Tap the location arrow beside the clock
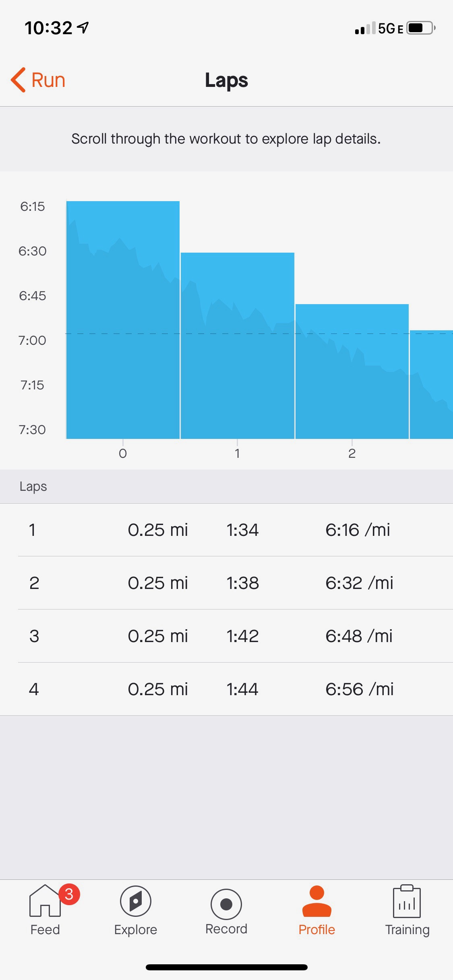453x980 pixels. coord(83,27)
